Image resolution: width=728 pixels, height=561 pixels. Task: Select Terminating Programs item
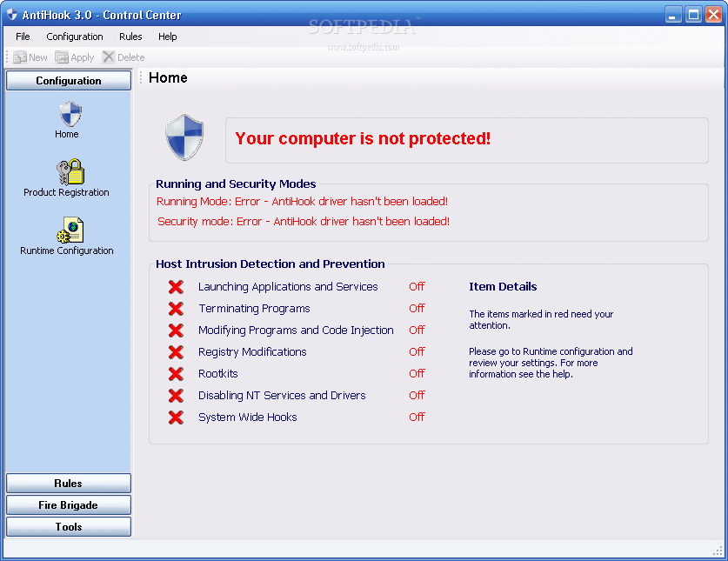[254, 309]
